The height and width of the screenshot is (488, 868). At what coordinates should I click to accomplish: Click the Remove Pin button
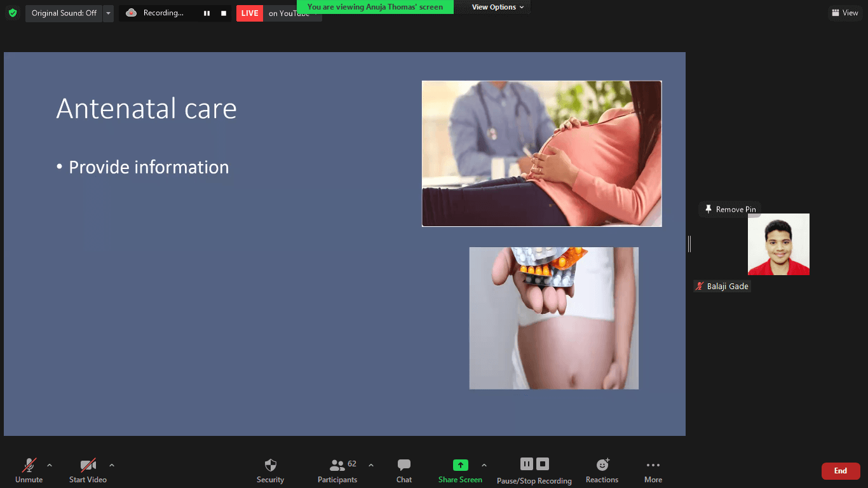pyautogui.click(x=729, y=210)
